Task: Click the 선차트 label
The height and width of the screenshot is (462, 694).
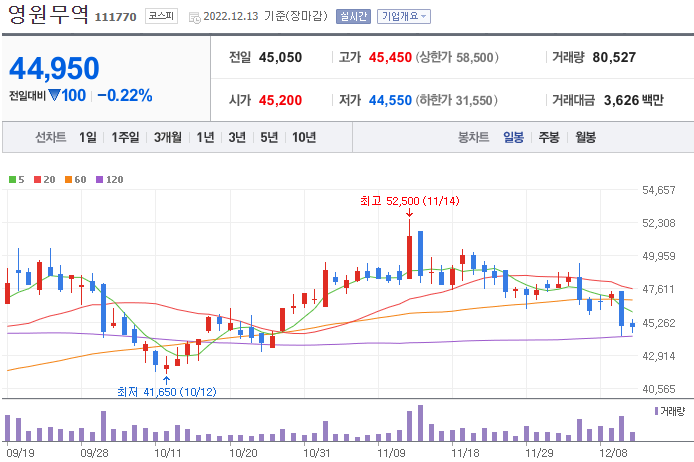Action: point(51,137)
